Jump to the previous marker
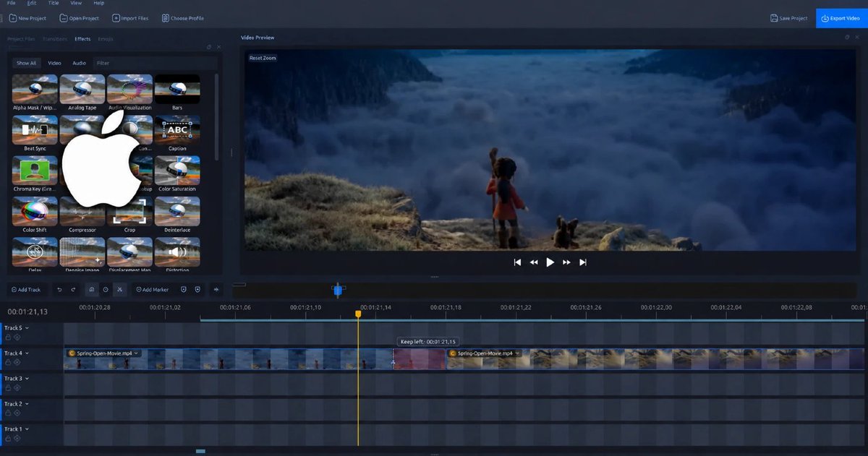Screen dimensions: 868x456 click(x=183, y=290)
